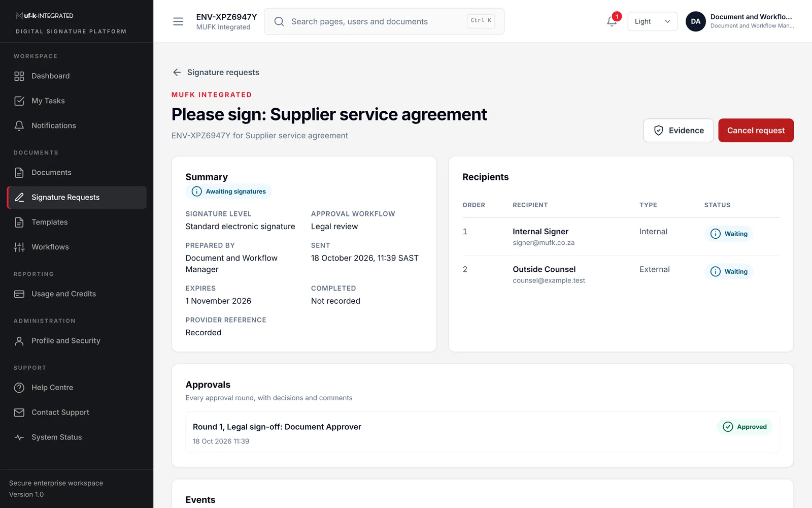Open the notification bell with red badge

pyautogui.click(x=612, y=21)
